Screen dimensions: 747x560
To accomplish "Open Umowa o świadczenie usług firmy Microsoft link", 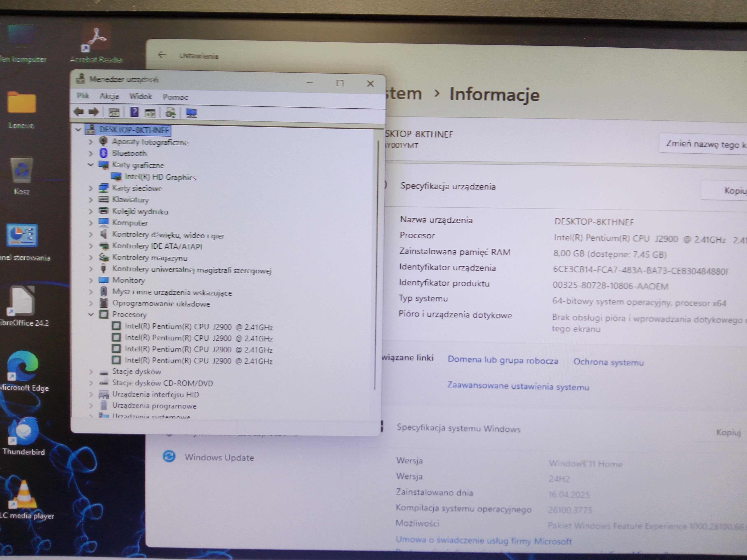I will point(484,540).
